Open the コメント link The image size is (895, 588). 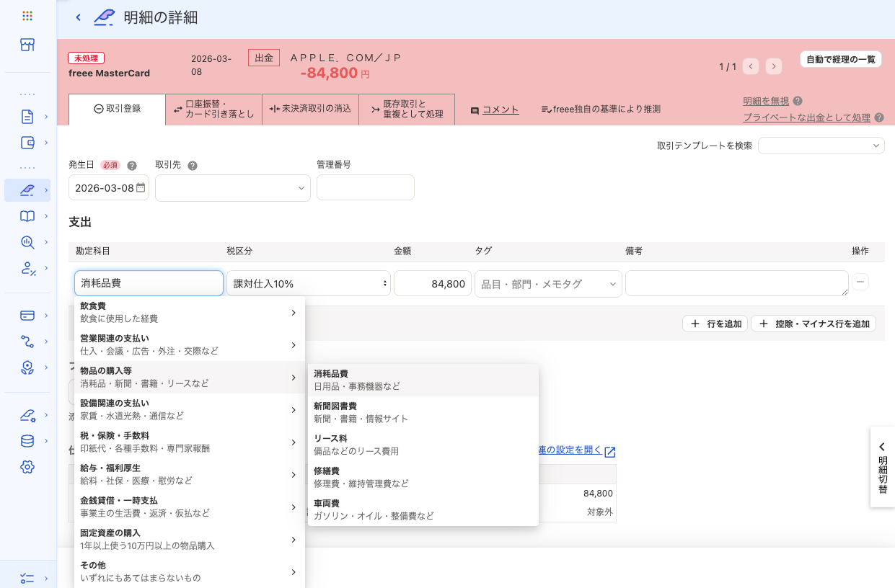501,110
